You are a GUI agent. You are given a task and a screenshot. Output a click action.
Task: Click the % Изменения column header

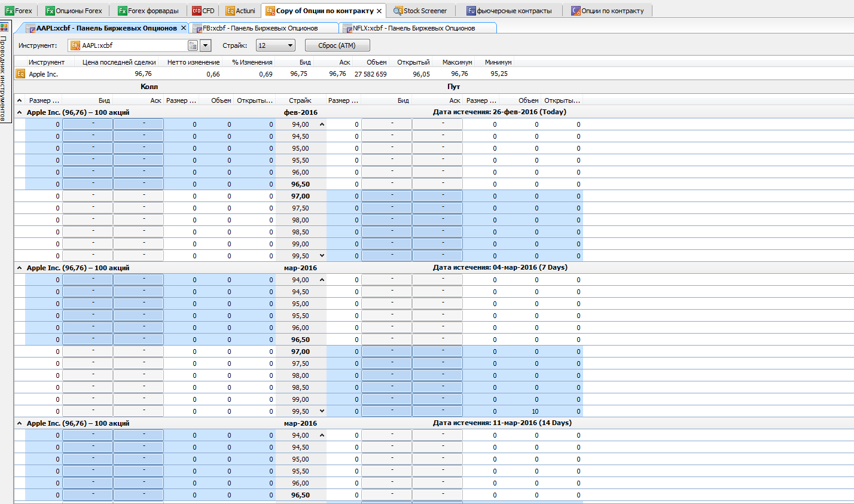tap(252, 62)
